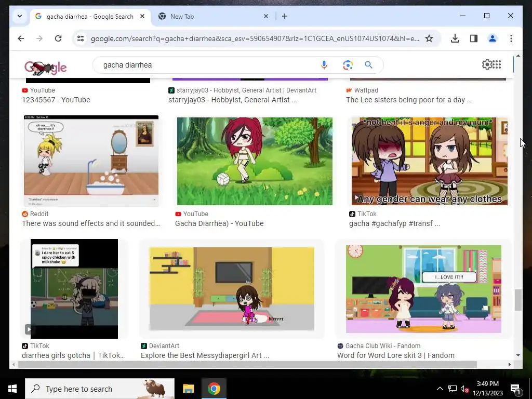
Task: Toggle the Chrome side panel
Action: tap(474, 38)
